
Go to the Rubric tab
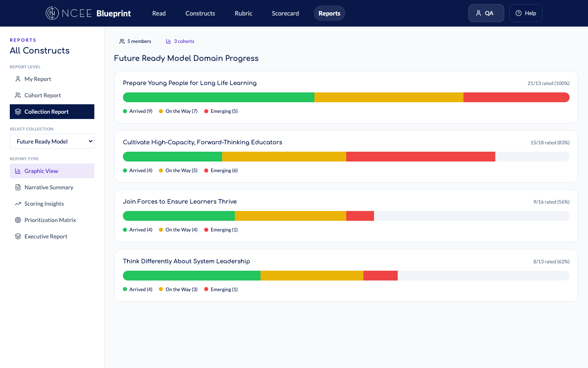243,13
